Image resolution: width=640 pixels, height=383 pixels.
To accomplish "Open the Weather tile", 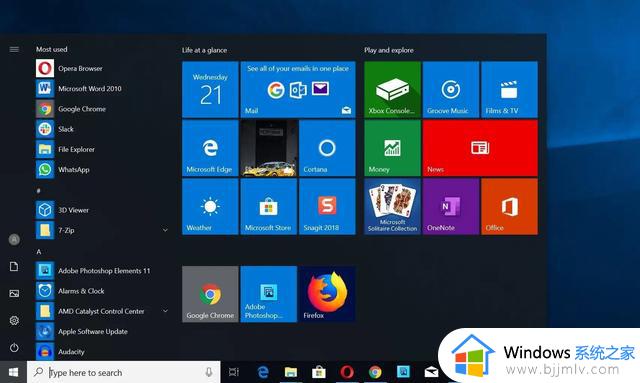I will pyautogui.click(x=210, y=207).
